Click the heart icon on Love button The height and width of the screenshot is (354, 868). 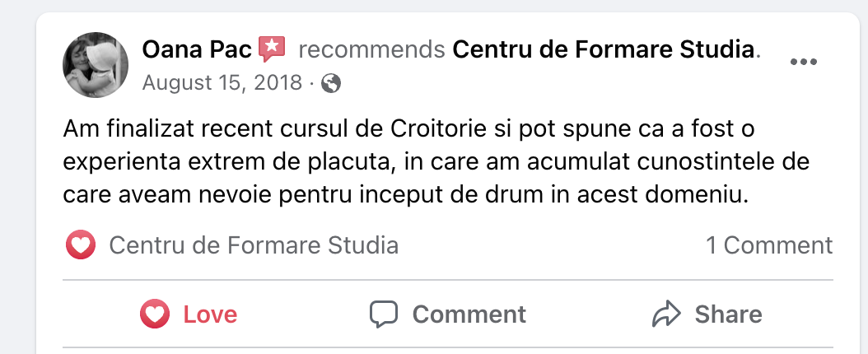(154, 314)
